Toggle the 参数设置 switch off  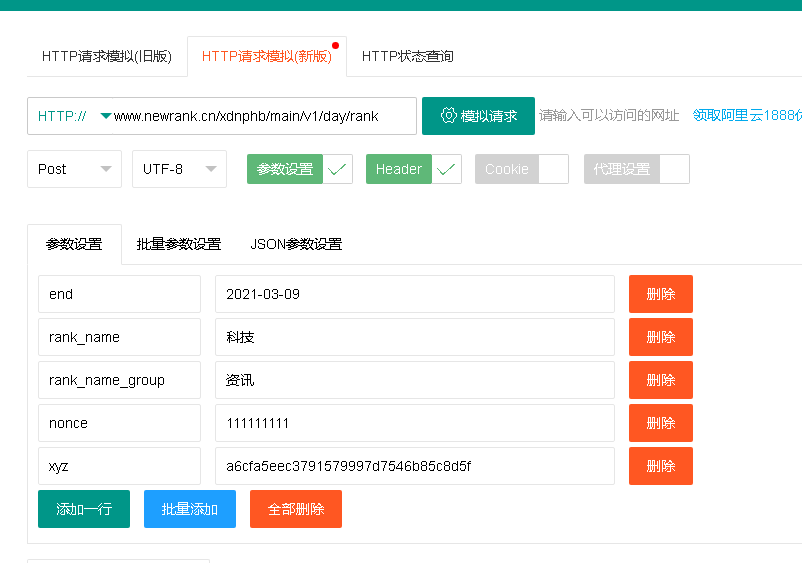coord(300,169)
